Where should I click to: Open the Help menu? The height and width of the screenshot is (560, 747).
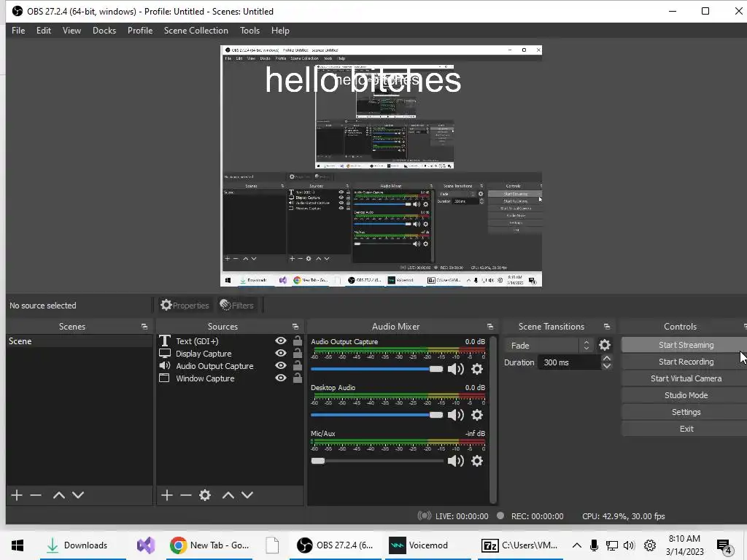pyautogui.click(x=280, y=31)
